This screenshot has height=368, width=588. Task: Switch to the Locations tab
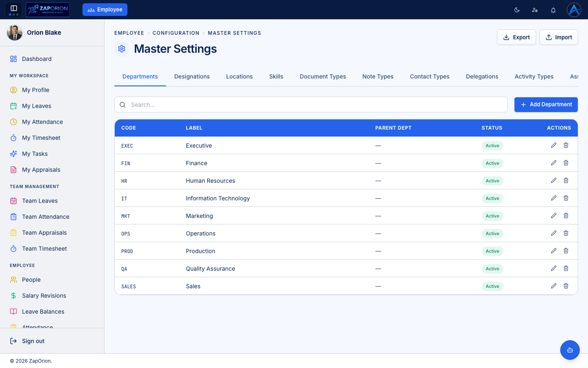[239, 76]
